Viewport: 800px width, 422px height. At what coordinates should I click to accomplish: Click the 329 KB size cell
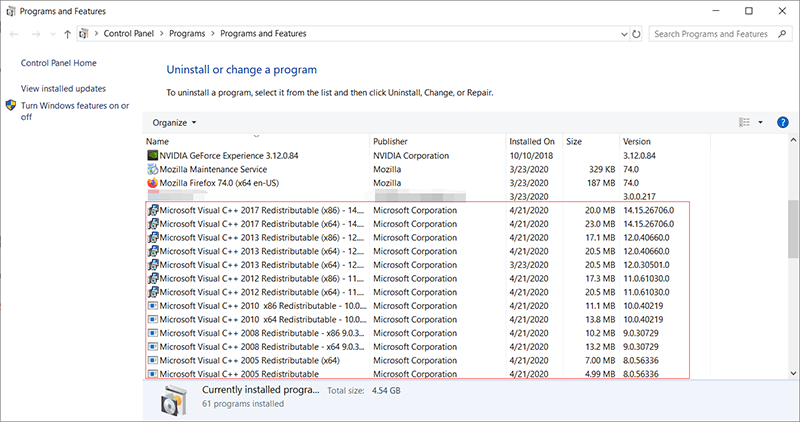(602, 169)
